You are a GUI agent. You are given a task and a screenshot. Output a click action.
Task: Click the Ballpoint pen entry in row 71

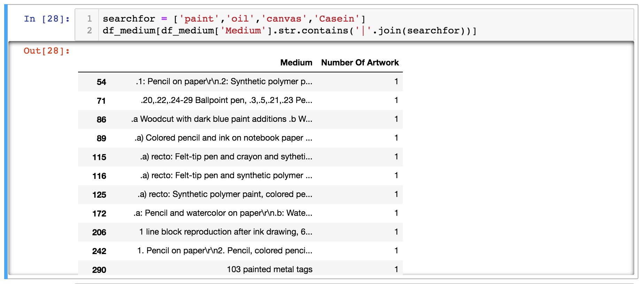[x=226, y=101]
